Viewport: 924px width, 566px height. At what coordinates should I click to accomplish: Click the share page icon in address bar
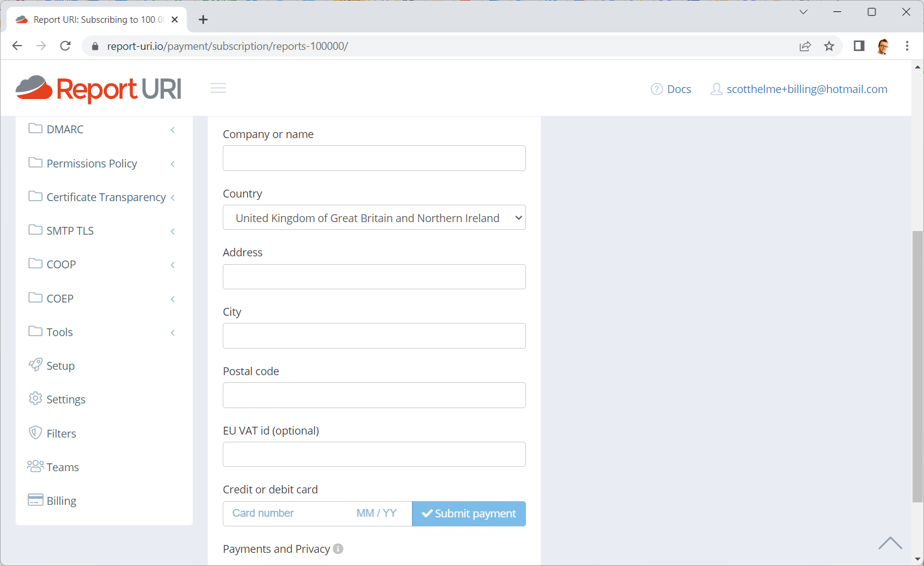click(805, 46)
